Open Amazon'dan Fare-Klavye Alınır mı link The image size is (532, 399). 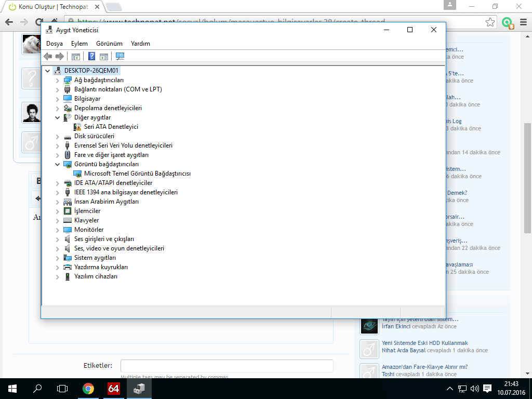pyautogui.click(x=425, y=367)
